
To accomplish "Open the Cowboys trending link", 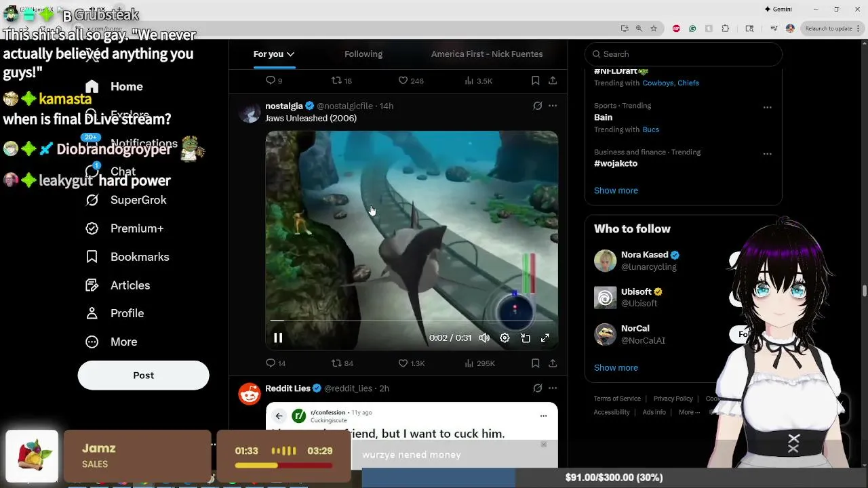I will click(658, 83).
